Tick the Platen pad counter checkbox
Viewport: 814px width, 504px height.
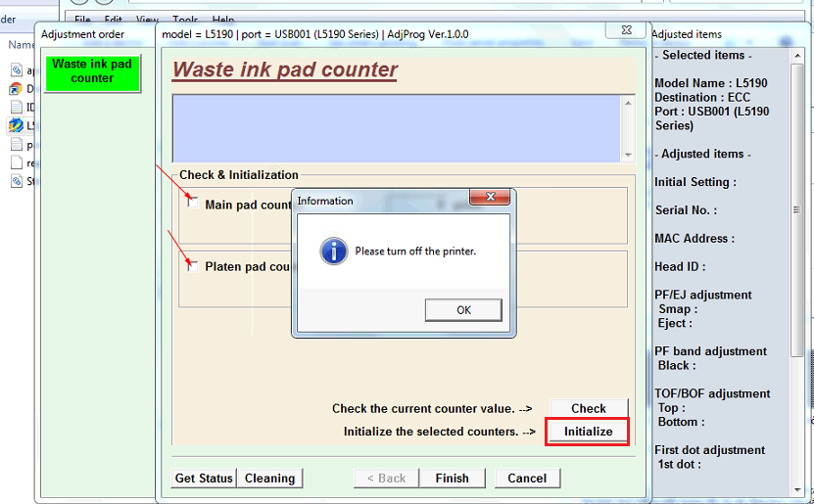click(x=193, y=266)
